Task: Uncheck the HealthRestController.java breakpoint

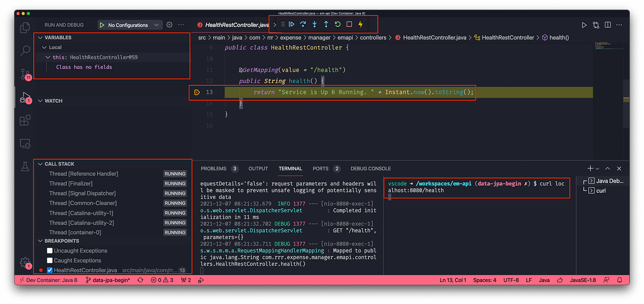Action: tap(50, 270)
